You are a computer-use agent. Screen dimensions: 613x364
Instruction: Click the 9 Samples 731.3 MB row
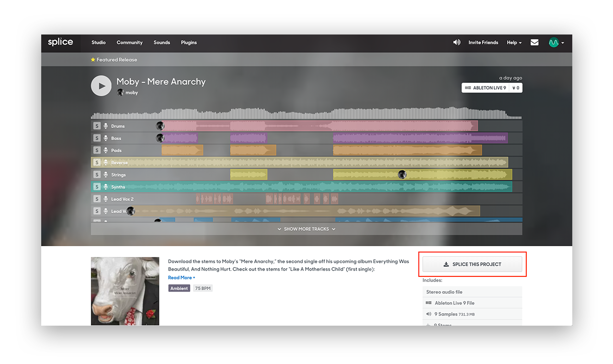point(472,314)
